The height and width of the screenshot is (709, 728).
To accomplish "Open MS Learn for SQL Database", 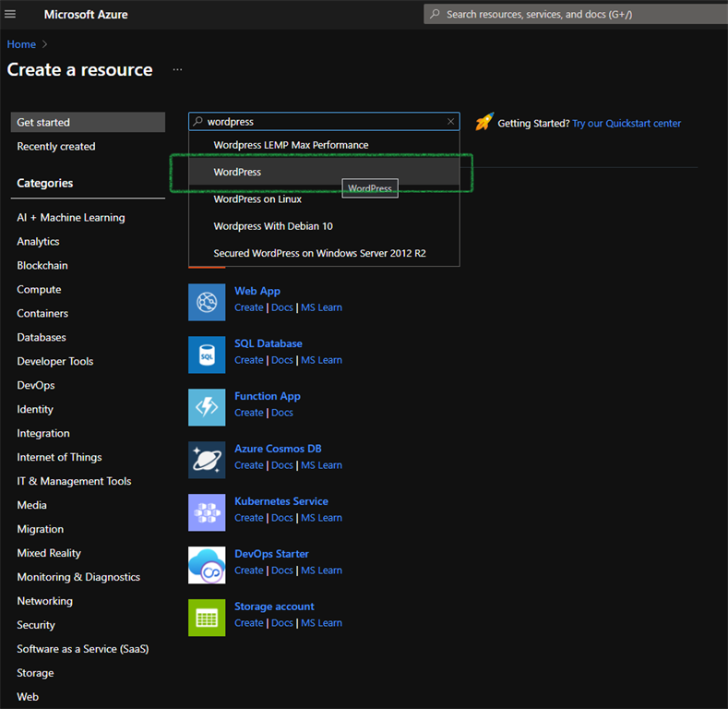I will [321, 360].
